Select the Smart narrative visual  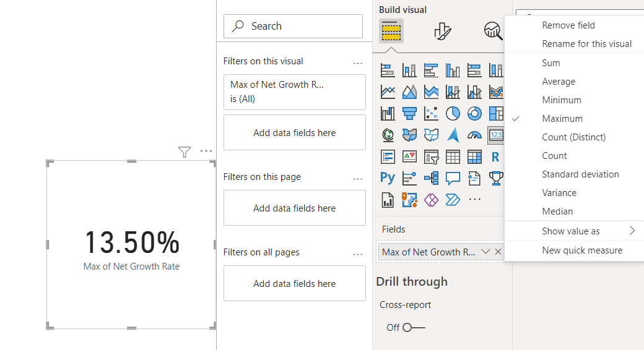[474, 178]
